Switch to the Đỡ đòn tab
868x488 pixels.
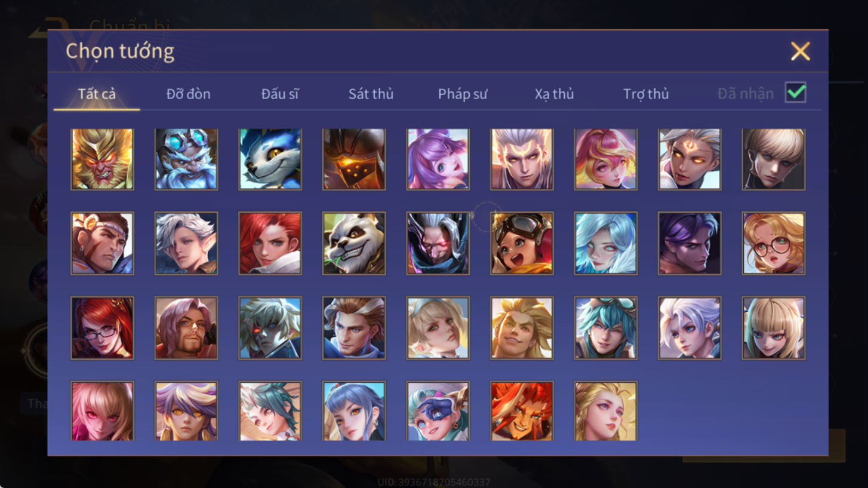click(x=189, y=94)
